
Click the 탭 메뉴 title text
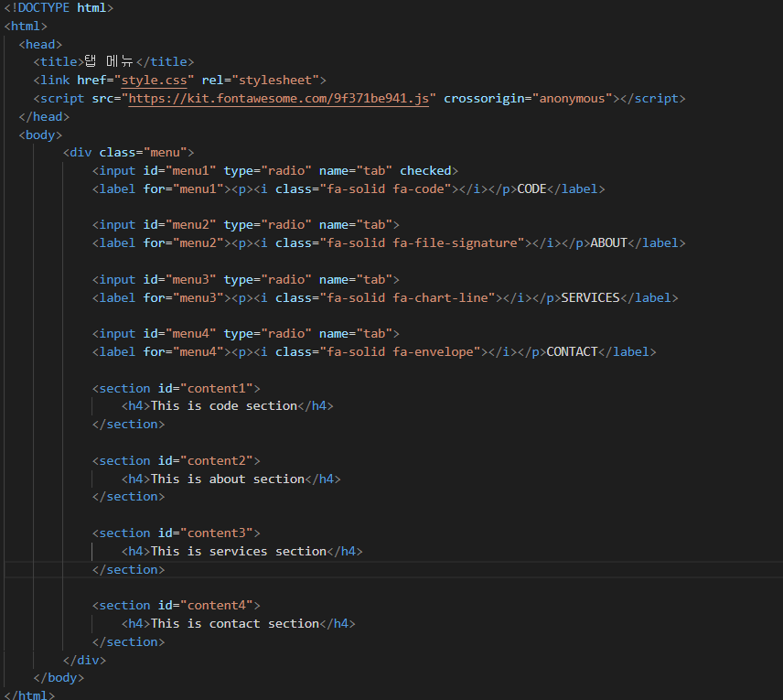[109, 61]
